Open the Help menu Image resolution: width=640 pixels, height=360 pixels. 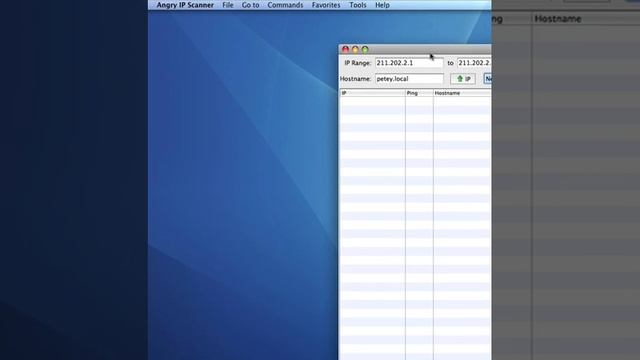[x=382, y=5]
